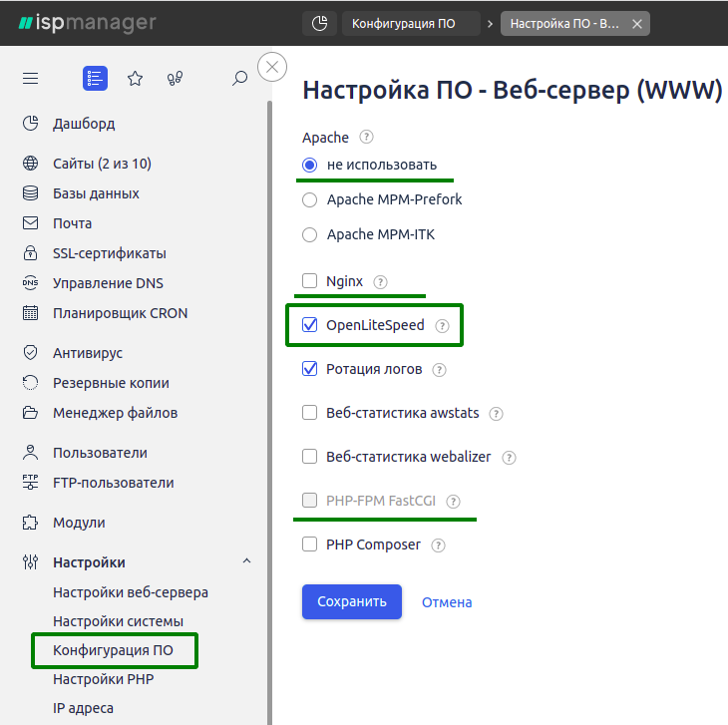Toggle the hamburger menu icon

[31, 78]
